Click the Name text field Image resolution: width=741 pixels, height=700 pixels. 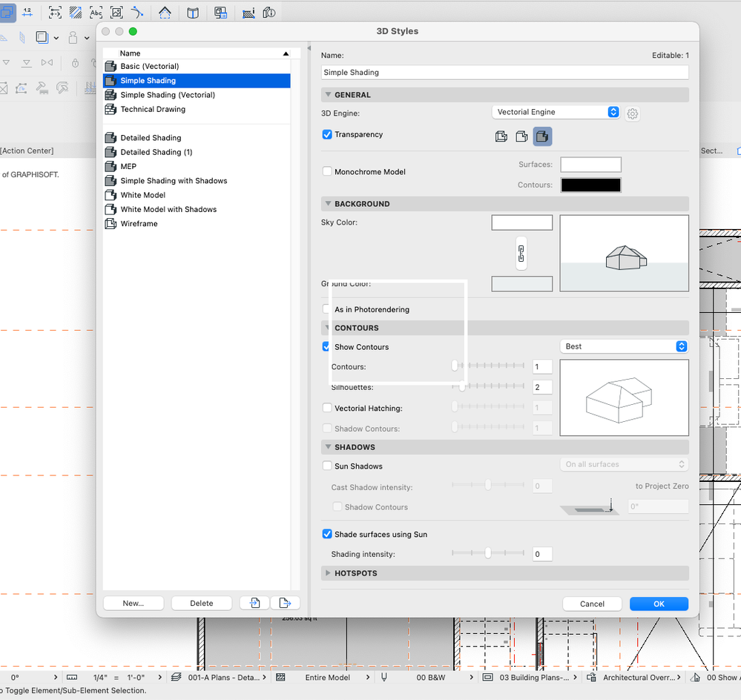click(x=504, y=73)
